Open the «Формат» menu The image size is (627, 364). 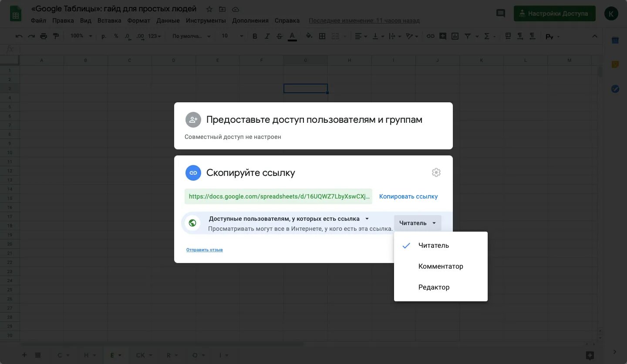[x=139, y=20]
